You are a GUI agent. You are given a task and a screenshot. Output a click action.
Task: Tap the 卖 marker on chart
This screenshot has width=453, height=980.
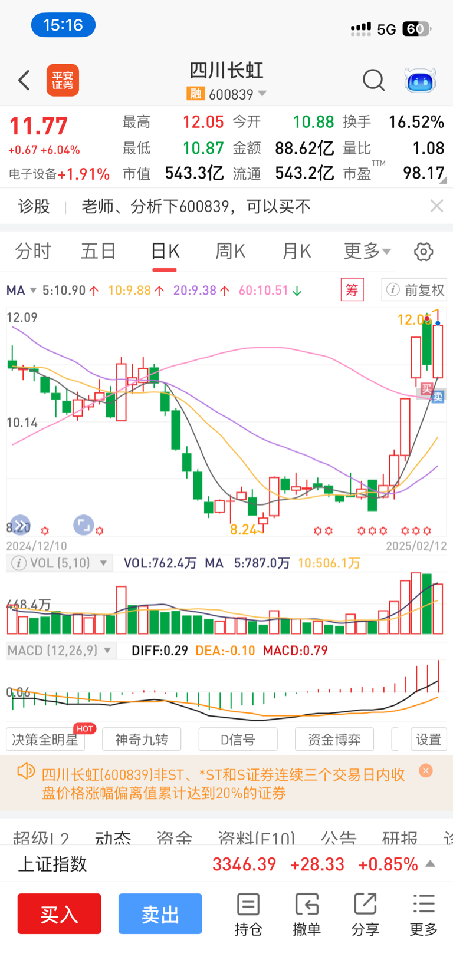click(x=438, y=397)
